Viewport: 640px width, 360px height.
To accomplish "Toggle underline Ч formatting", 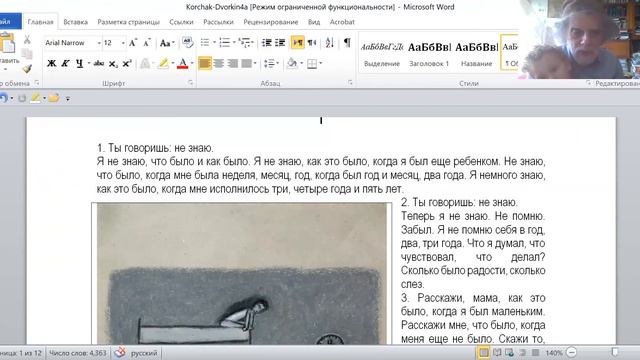I will point(80,64).
